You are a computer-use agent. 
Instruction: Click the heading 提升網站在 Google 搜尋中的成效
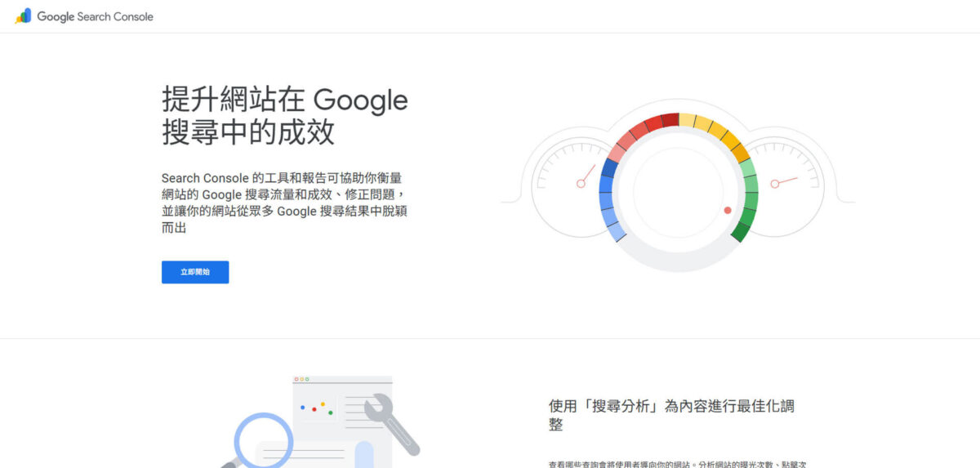(284, 115)
